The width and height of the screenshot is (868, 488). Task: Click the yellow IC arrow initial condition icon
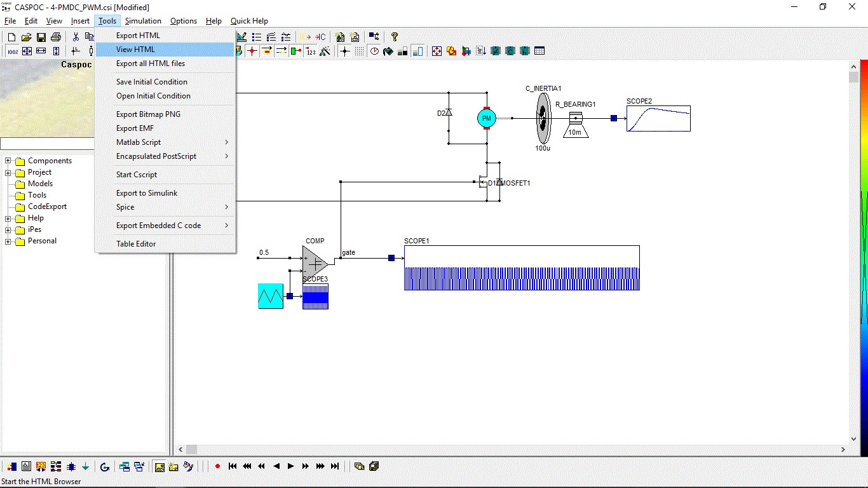[x=306, y=37]
